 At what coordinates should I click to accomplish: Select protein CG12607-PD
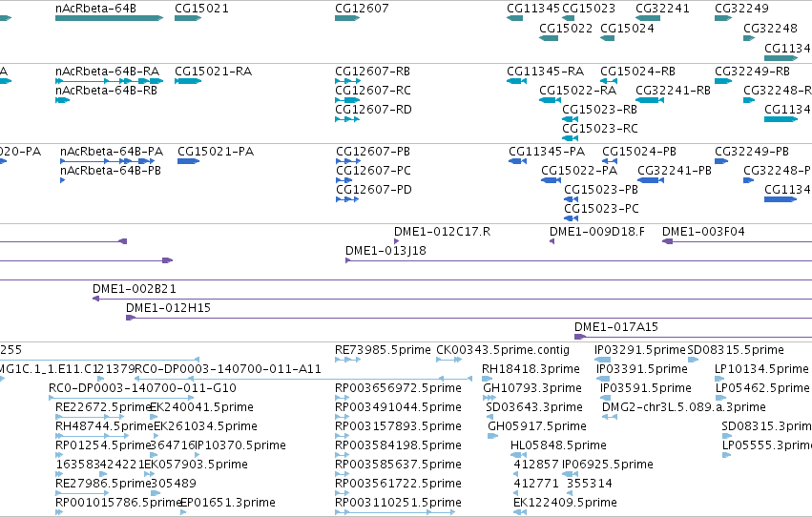pyautogui.click(x=347, y=199)
